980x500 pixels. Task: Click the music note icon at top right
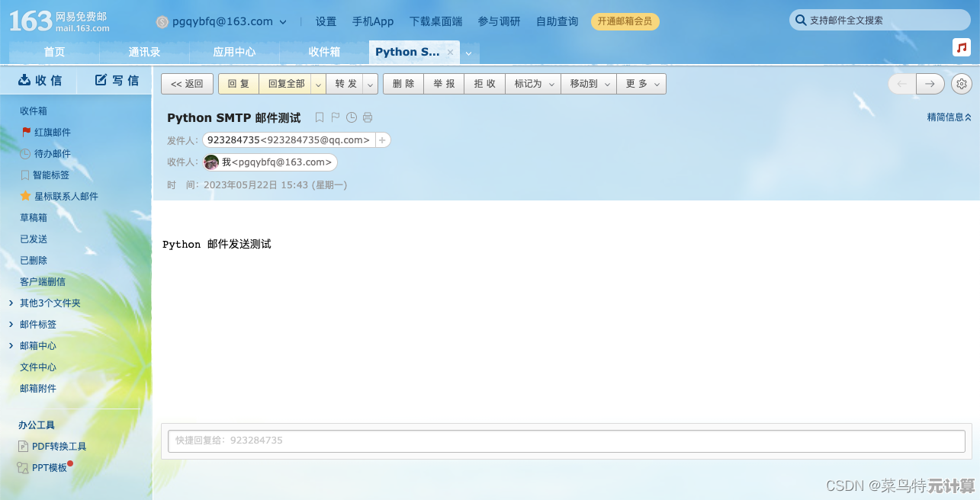pos(961,47)
